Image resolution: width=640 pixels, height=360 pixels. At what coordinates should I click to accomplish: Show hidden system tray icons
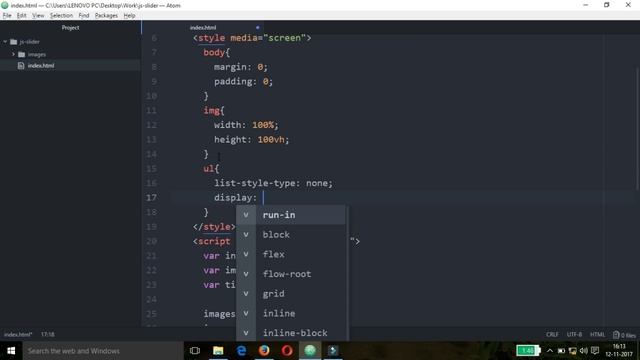(550, 351)
